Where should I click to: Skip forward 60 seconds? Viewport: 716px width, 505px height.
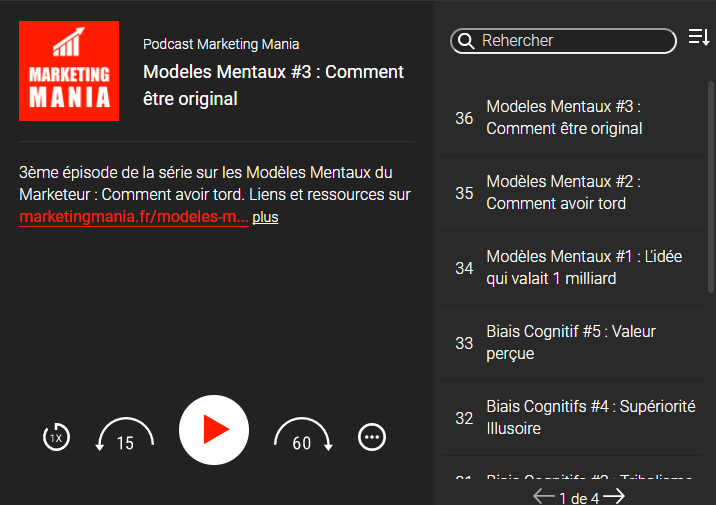point(303,436)
